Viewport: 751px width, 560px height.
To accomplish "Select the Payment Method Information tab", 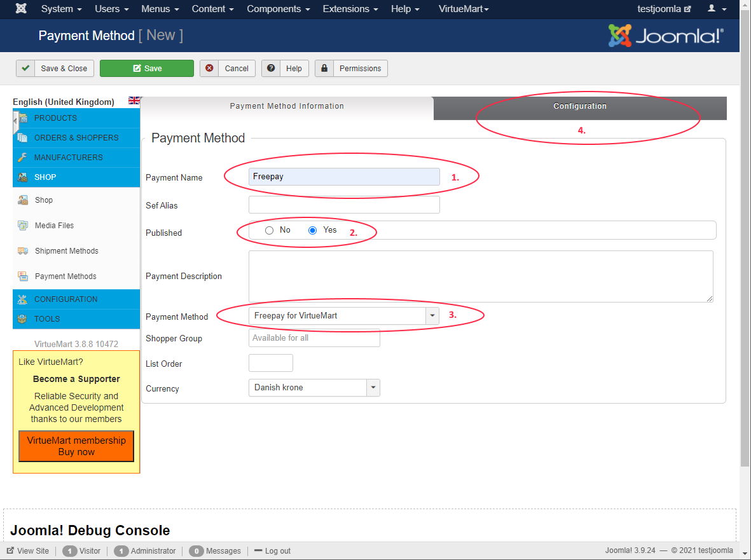I will tap(287, 106).
